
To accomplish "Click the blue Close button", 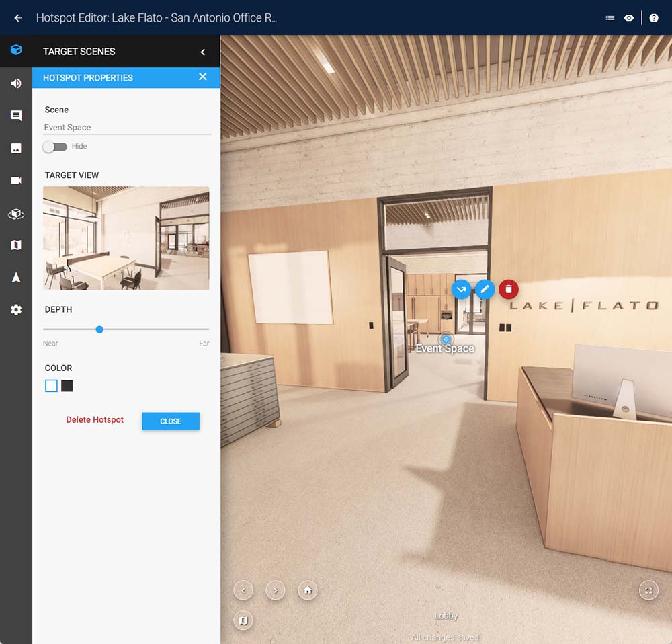I will [x=171, y=421].
